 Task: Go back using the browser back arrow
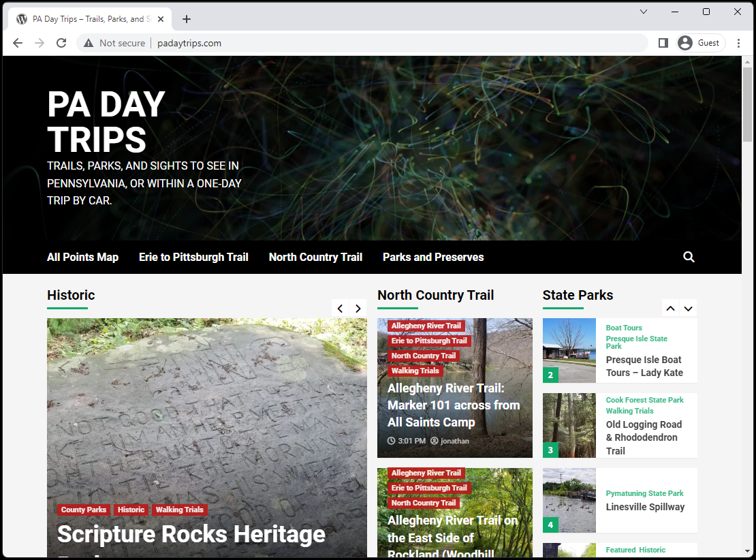click(x=17, y=42)
